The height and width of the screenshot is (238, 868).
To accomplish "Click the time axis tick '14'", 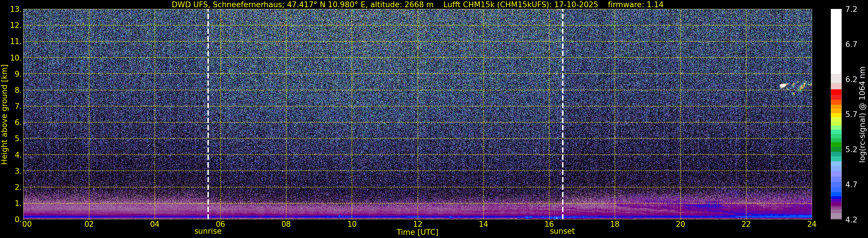I will pos(483,224).
